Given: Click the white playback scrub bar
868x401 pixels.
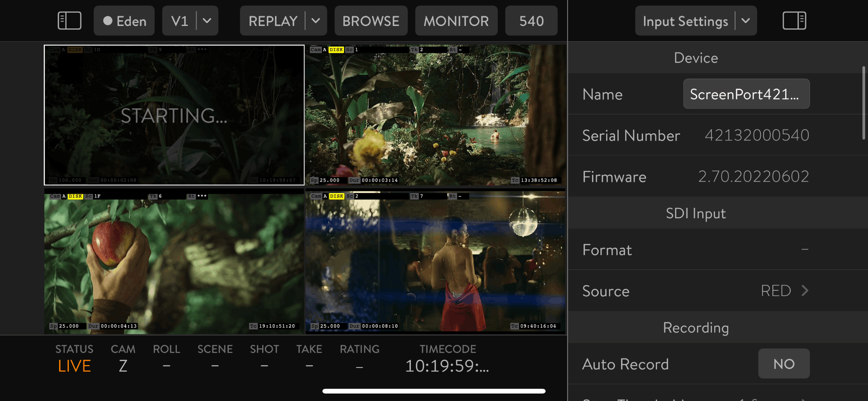Looking at the screenshot, I should click(x=434, y=391).
